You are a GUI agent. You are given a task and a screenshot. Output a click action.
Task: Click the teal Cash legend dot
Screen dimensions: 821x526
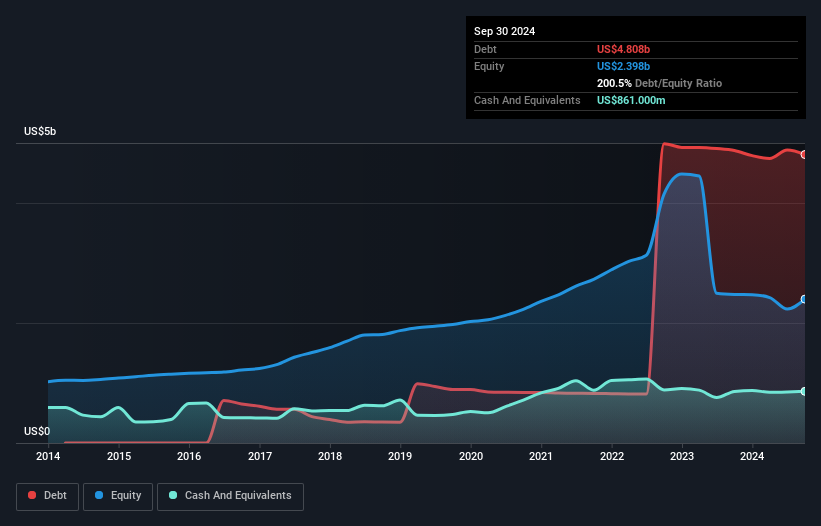point(173,495)
